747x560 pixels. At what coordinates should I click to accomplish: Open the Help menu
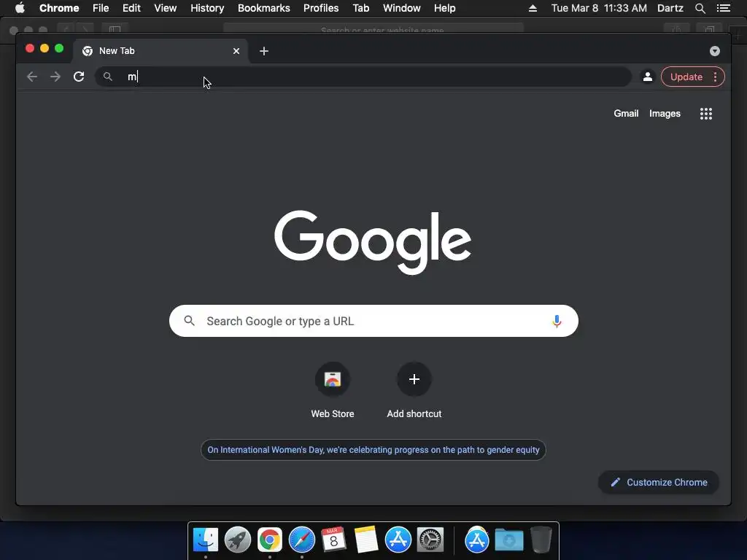(444, 8)
